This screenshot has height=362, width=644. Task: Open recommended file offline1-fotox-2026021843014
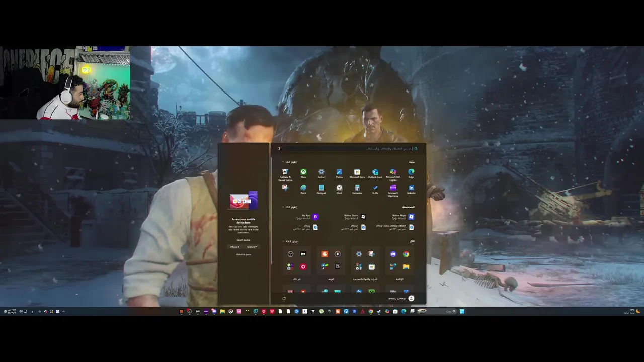pos(395,227)
